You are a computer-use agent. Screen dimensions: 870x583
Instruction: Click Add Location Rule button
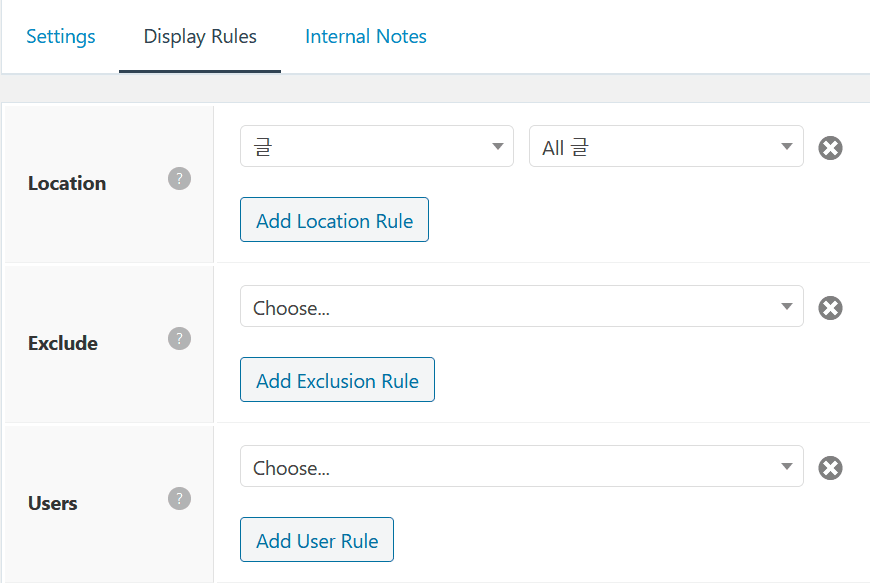[334, 221]
